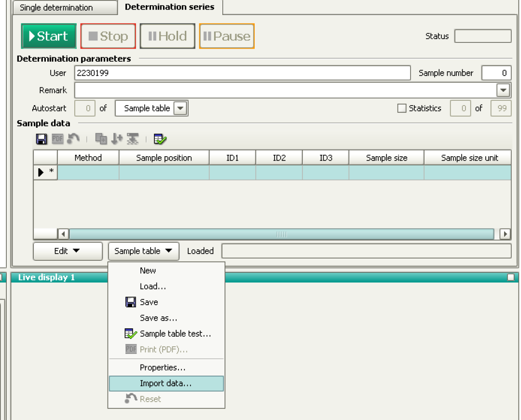Click the square icon on Live display 1 bar

511,277
